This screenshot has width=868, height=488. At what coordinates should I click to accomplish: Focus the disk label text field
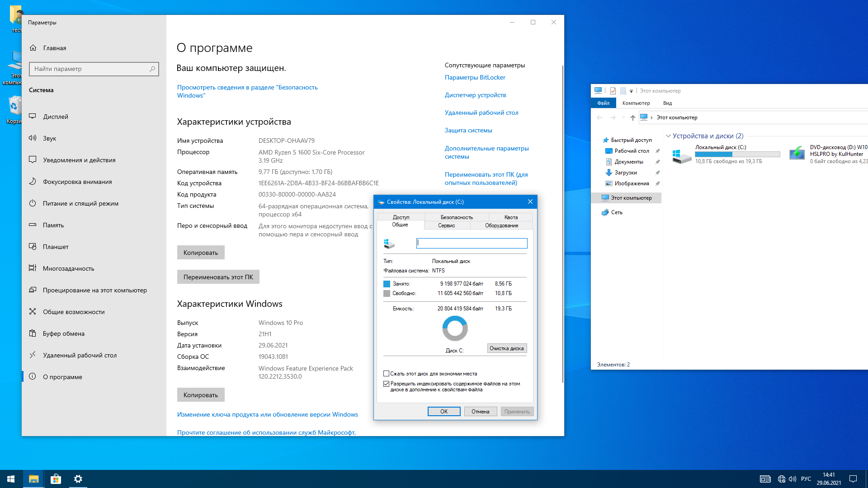[472, 243]
